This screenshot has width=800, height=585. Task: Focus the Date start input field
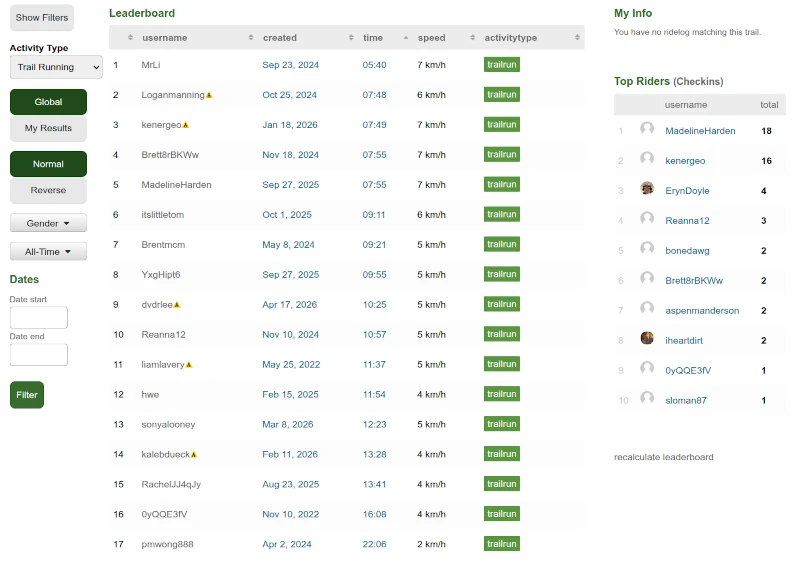[39, 318]
